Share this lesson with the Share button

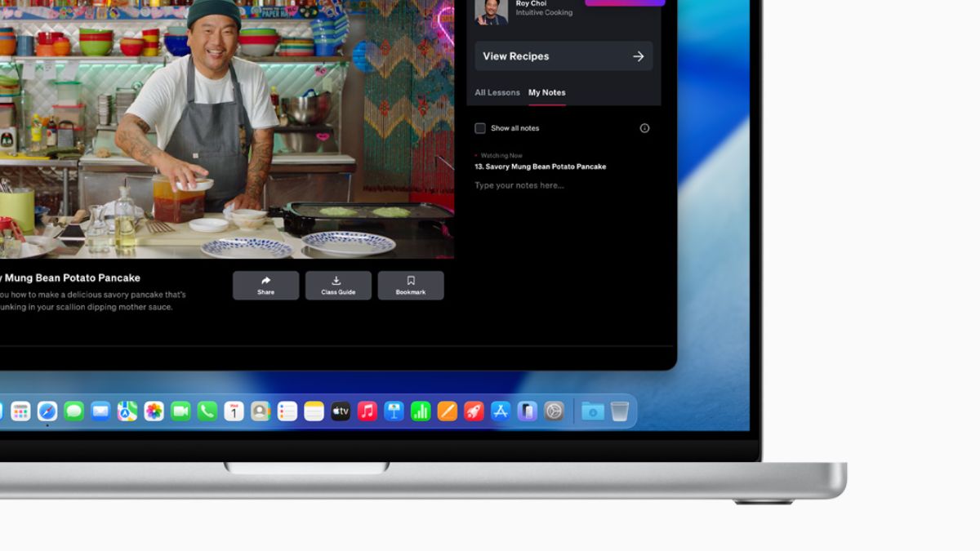pos(265,286)
